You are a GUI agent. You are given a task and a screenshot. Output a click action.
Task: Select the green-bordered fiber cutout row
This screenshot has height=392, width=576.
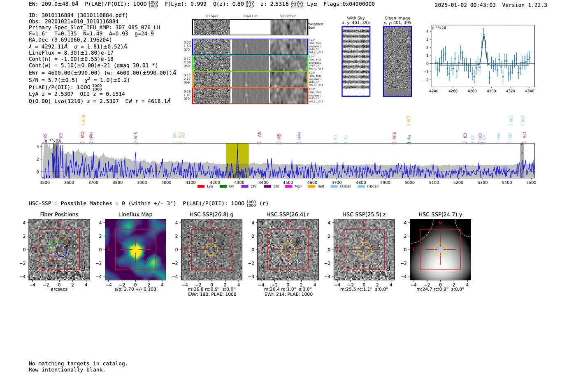(250, 63)
